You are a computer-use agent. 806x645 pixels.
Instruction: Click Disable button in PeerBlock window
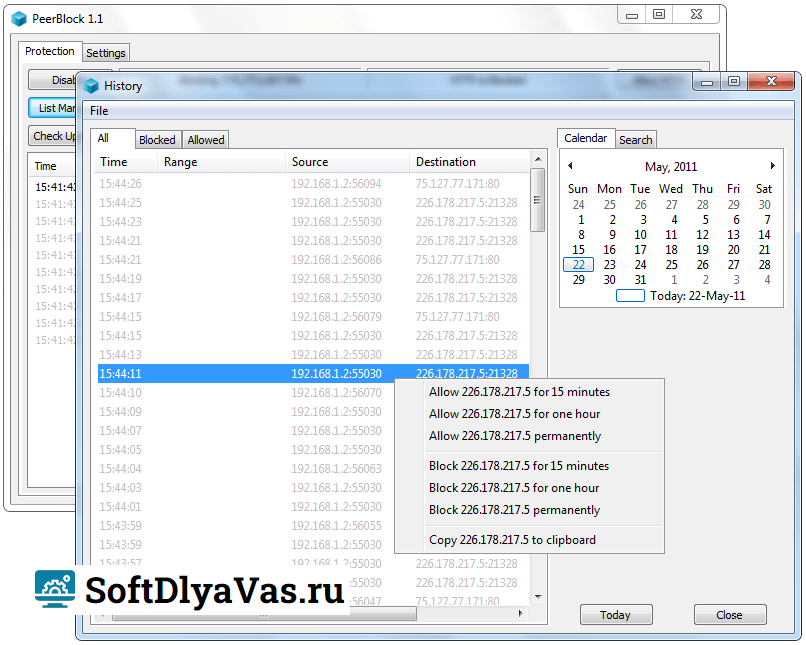click(52, 80)
